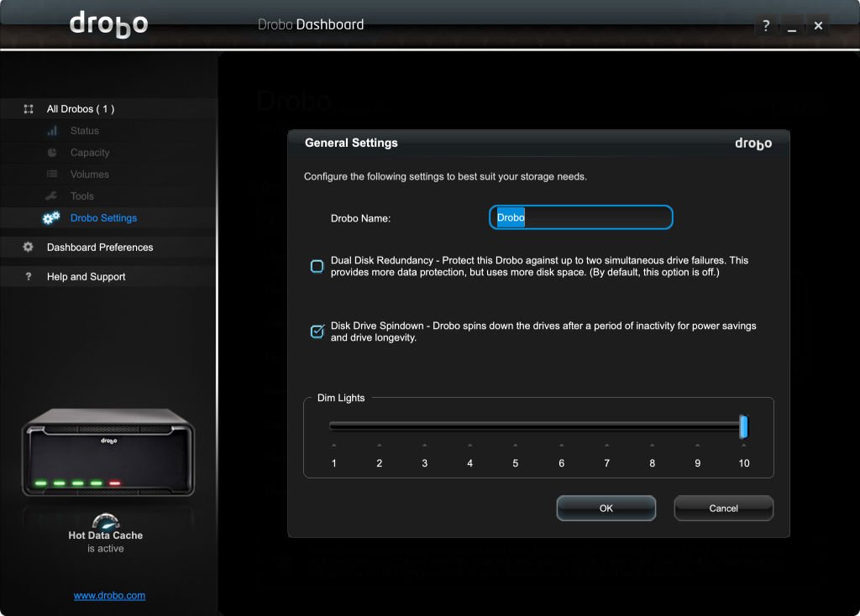
Task: Set Dim Lights slider to 3
Action: (424, 426)
